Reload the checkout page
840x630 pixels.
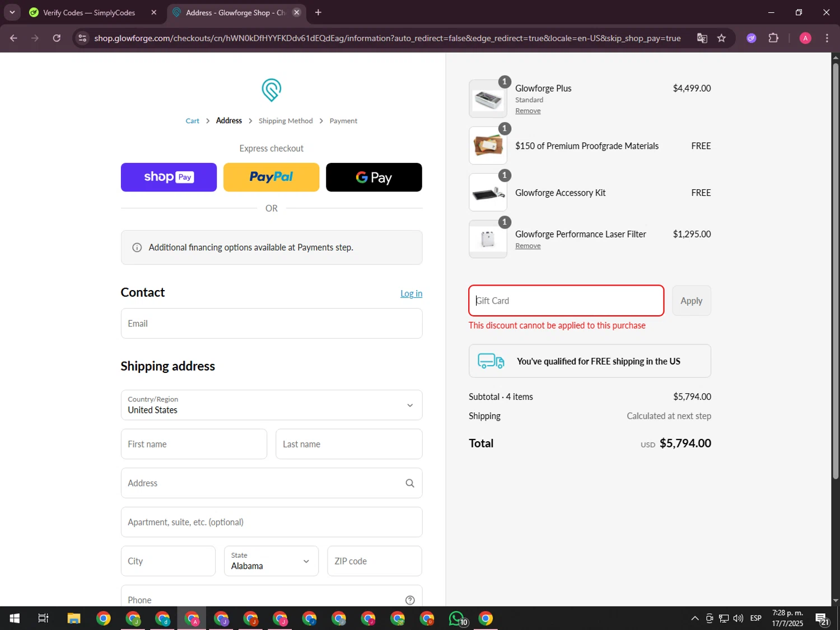57,38
